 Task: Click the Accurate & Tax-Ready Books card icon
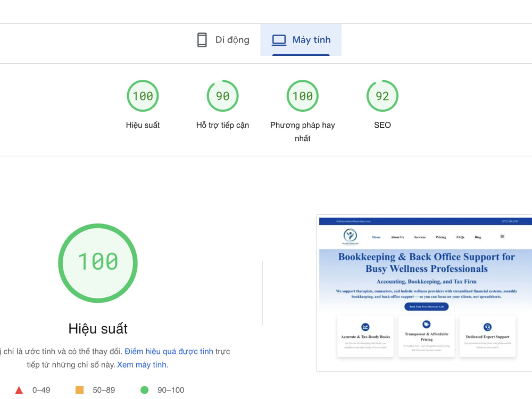[365, 327]
